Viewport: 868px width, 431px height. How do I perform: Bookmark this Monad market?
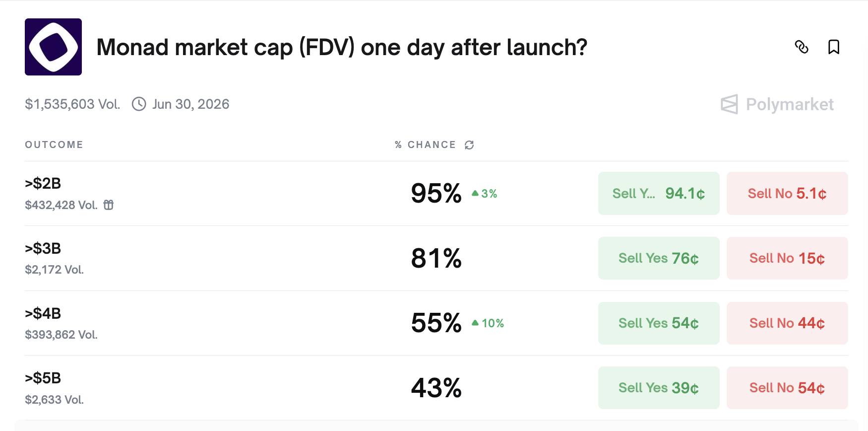[x=834, y=47]
